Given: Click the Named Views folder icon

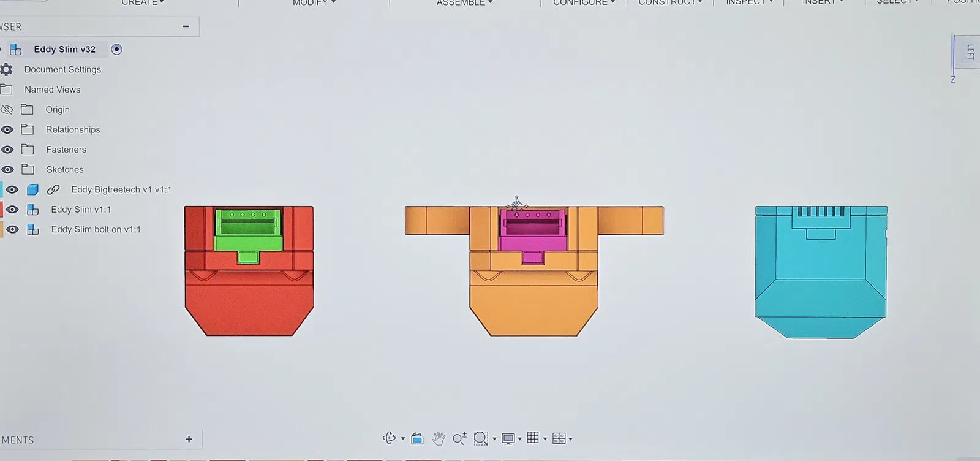Looking at the screenshot, I should point(7,90).
